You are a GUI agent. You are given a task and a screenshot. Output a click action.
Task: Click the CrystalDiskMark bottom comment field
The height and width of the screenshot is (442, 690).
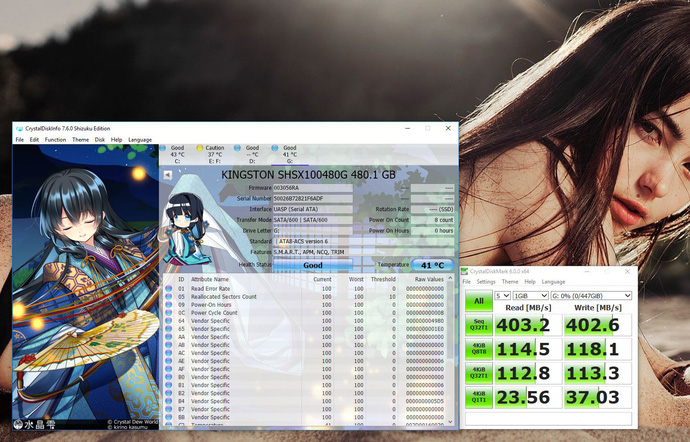(x=548, y=419)
